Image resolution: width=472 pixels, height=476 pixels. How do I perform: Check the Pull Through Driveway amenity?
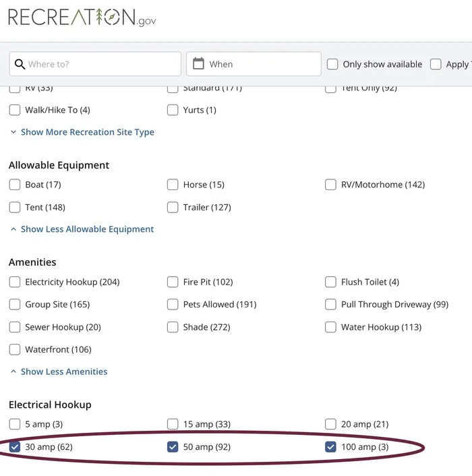[330, 305]
